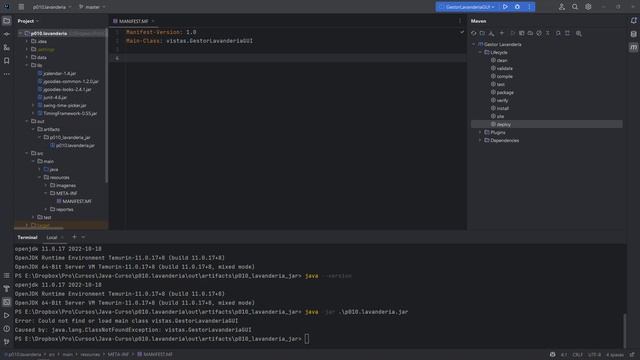
Task: Expand the test folder in project tree
Action: pos(33,218)
